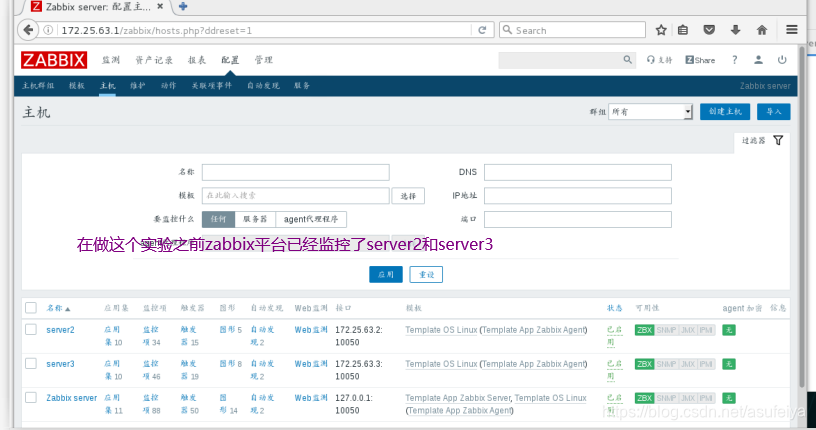Click the 应用 filter button
Image resolution: width=816 pixels, height=430 pixels.
click(386, 274)
